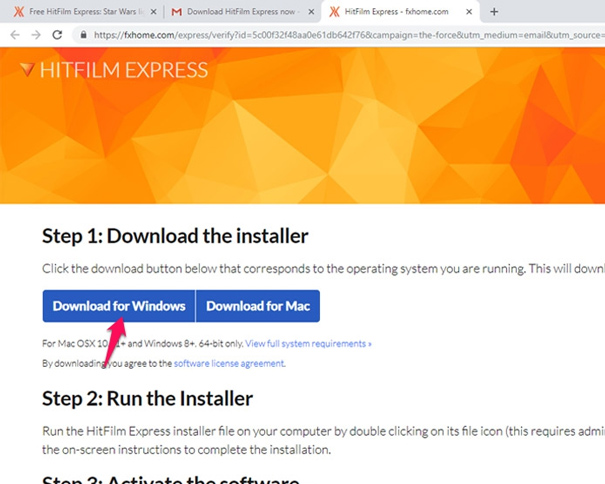
Task: Click the Download for Windows button
Action: [x=119, y=306]
